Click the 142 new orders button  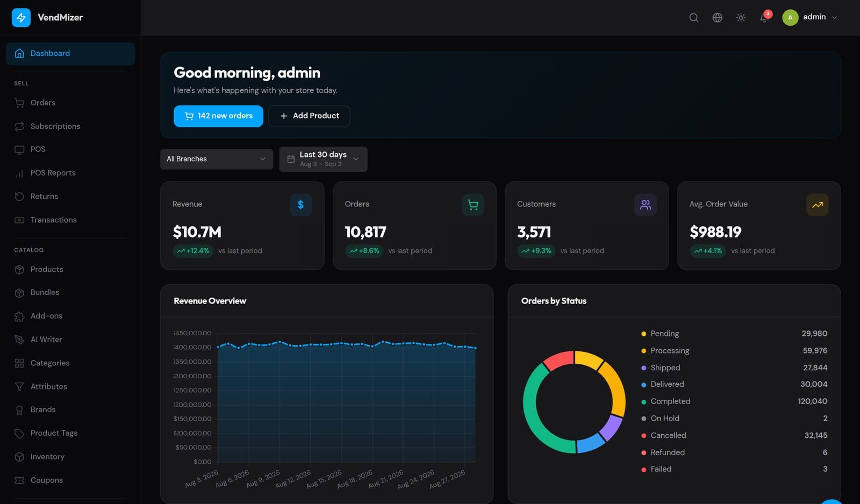pos(218,116)
